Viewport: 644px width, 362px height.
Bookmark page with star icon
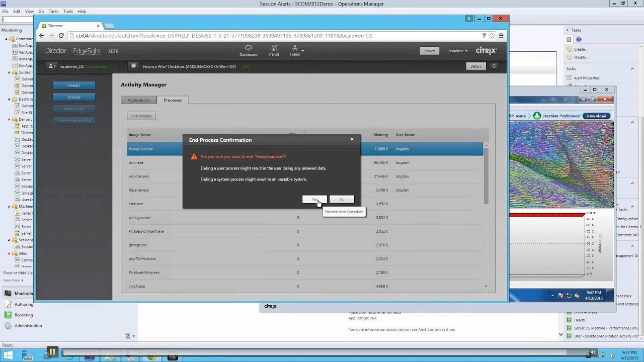492,36
